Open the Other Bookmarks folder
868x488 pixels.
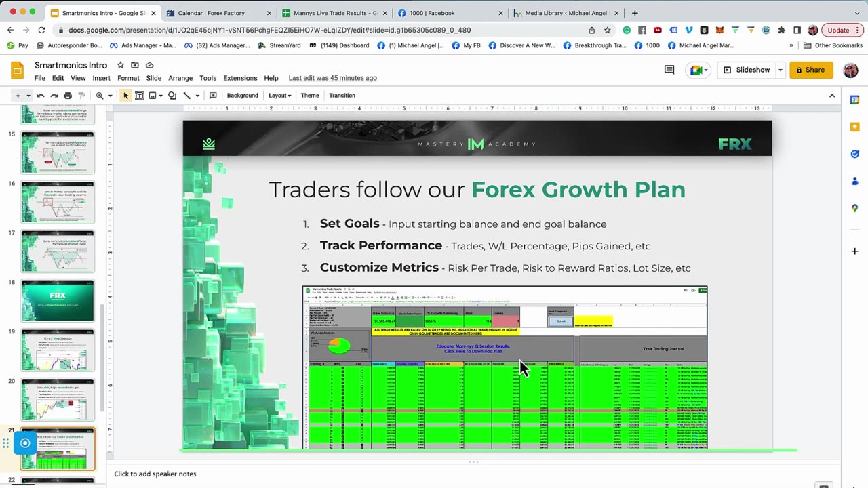tap(833, 45)
